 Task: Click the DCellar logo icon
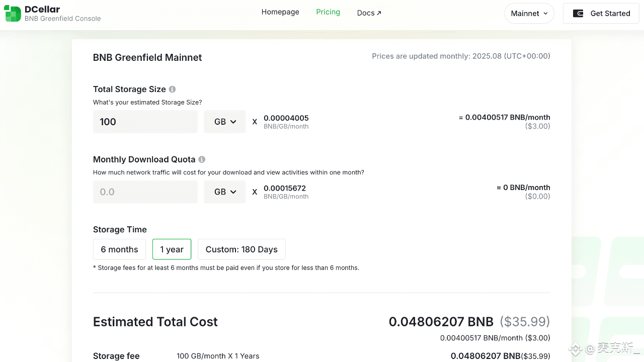tap(13, 14)
